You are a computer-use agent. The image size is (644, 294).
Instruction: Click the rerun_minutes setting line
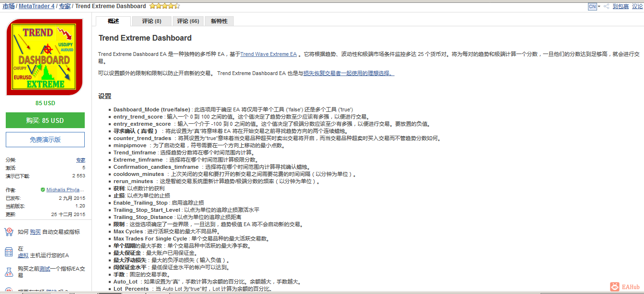(216, 182)
